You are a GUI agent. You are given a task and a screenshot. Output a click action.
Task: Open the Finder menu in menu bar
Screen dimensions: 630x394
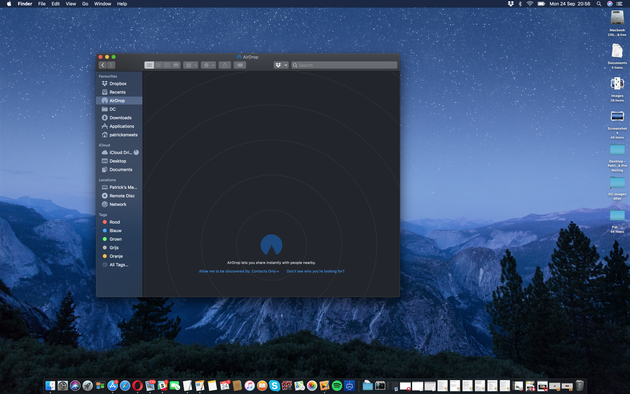[x=25, y=4]
